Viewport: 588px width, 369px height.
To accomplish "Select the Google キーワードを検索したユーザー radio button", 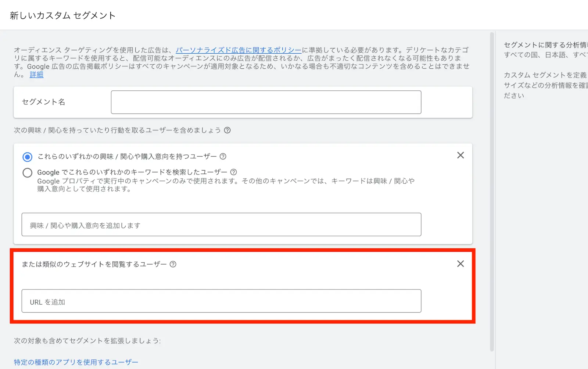I will 28,173.
